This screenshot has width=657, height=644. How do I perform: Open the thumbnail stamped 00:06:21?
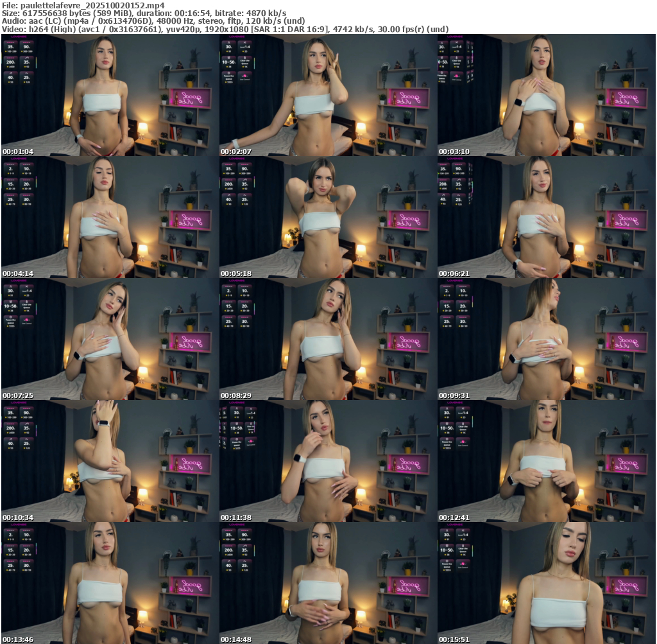pyautogui.click(x=547, y=217)
